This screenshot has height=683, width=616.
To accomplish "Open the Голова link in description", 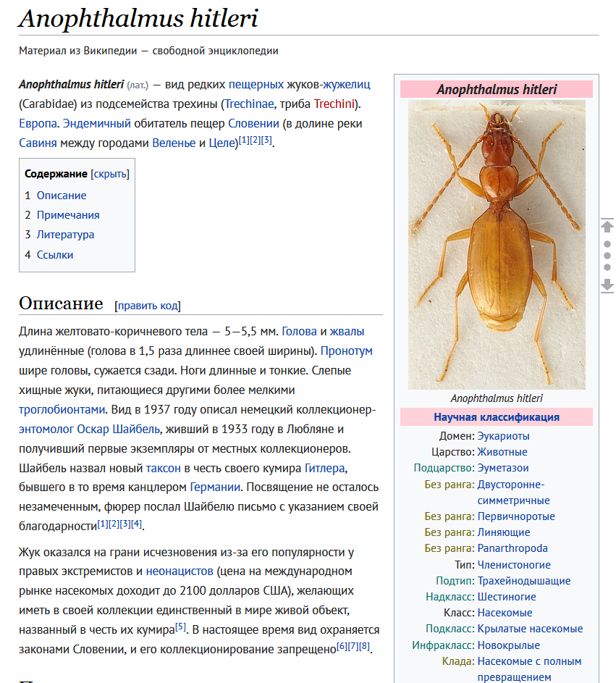I will (x=299, y=331).
